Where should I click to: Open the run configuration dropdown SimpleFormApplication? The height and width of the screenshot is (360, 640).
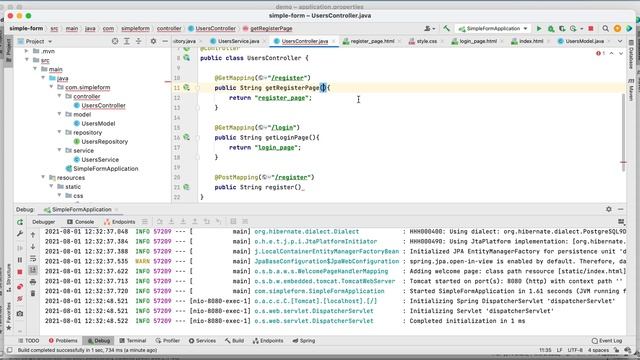click(x=493, y=29)
